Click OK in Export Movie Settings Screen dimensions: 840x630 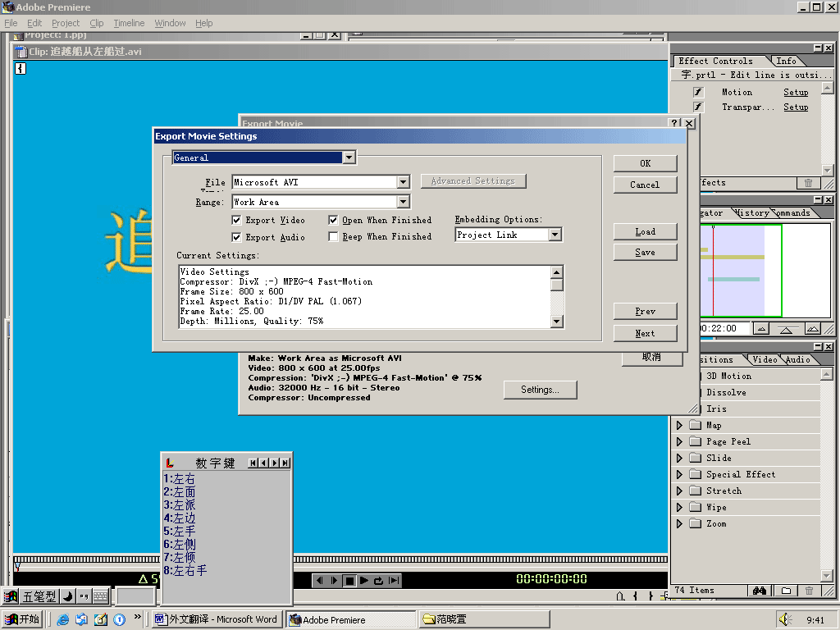[x=645, y=163]
